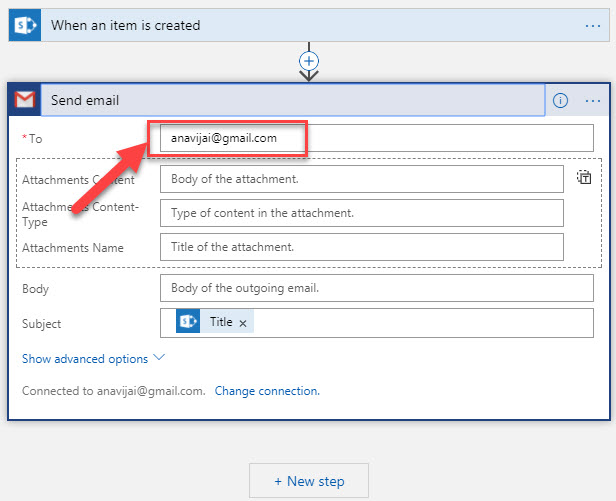Remove the Title token from Subject

tap(243, 323)
